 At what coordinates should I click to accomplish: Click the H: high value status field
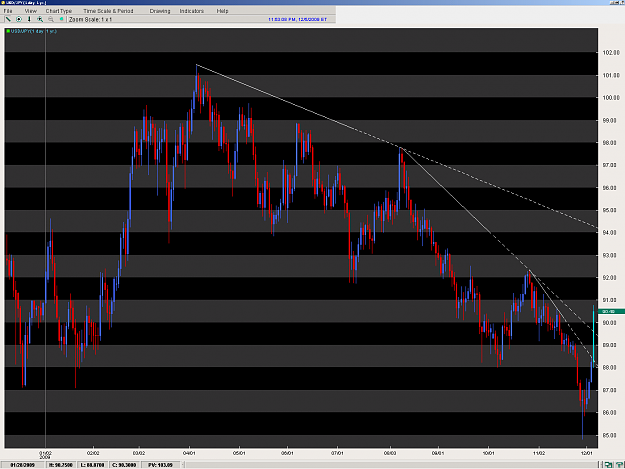61,465
